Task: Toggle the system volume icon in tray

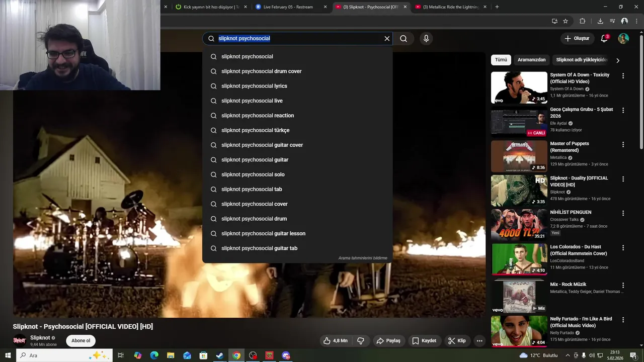Action: [x=592, y=355]
